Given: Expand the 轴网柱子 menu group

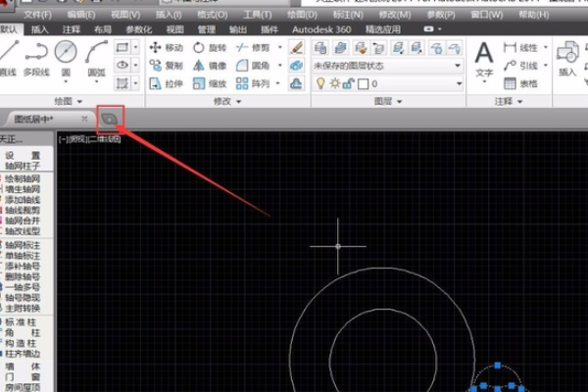Looking at the screenshot, I should 23,166.
